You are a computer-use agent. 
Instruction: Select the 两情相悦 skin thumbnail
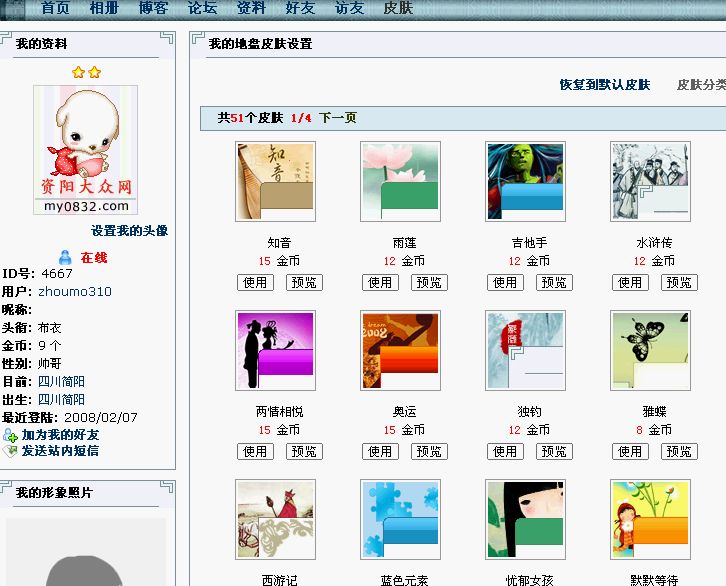pyautogui.click(x=275, y=350)
